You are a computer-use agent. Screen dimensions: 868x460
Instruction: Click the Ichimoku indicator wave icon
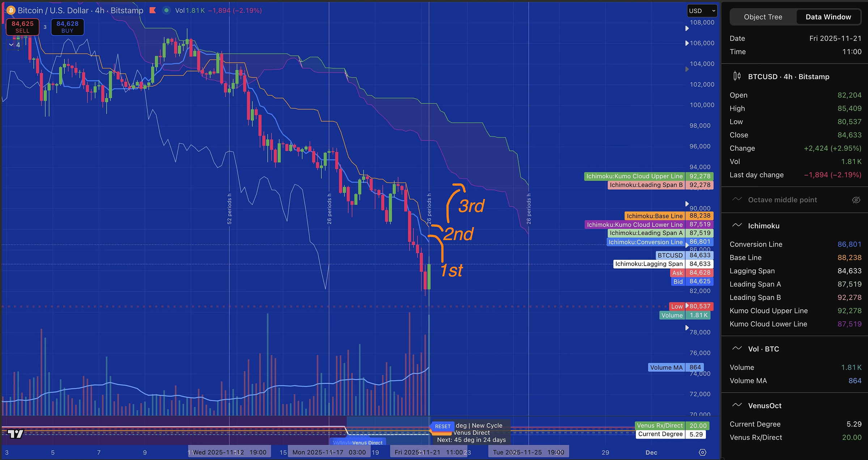(737, 225)
